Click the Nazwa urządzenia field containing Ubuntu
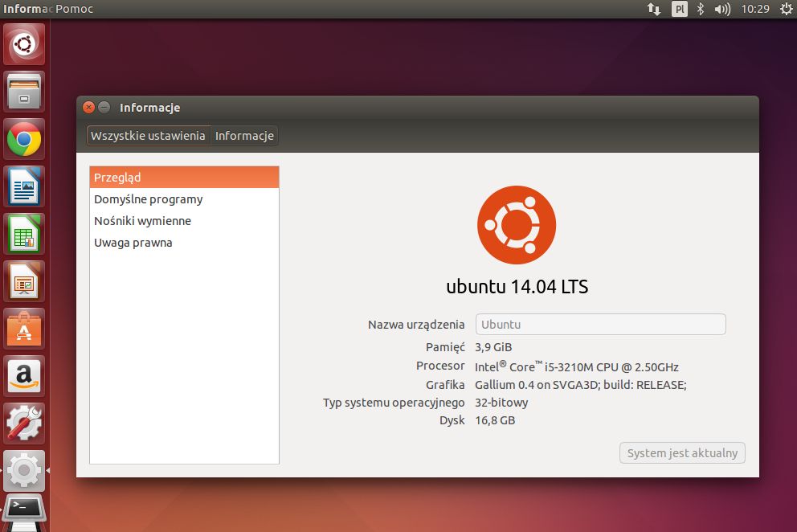 point(600,325)
